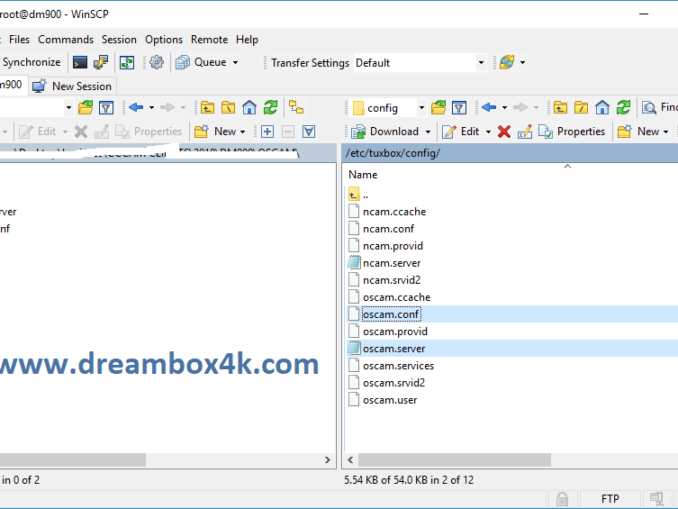Open remote directory folder icon
This screenshot has width=678, height=509.
[x=438, y=108]
